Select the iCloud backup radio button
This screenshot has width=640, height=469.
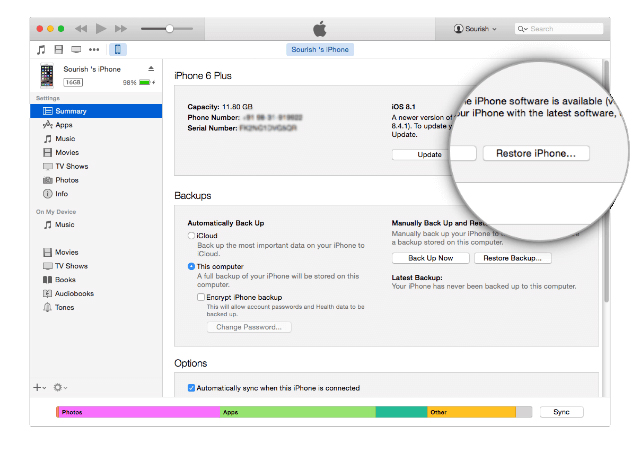[191, 236]
